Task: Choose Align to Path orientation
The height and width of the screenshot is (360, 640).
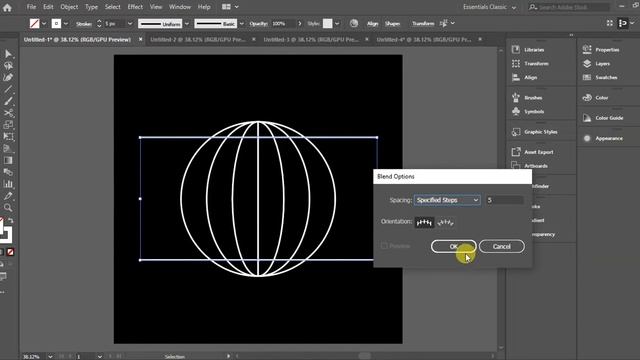Action: [445, 222]
